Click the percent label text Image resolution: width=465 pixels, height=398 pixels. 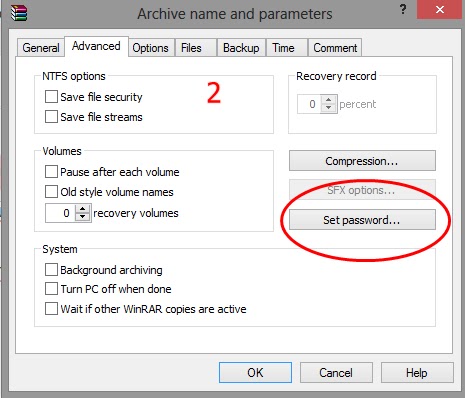[358, 104]
